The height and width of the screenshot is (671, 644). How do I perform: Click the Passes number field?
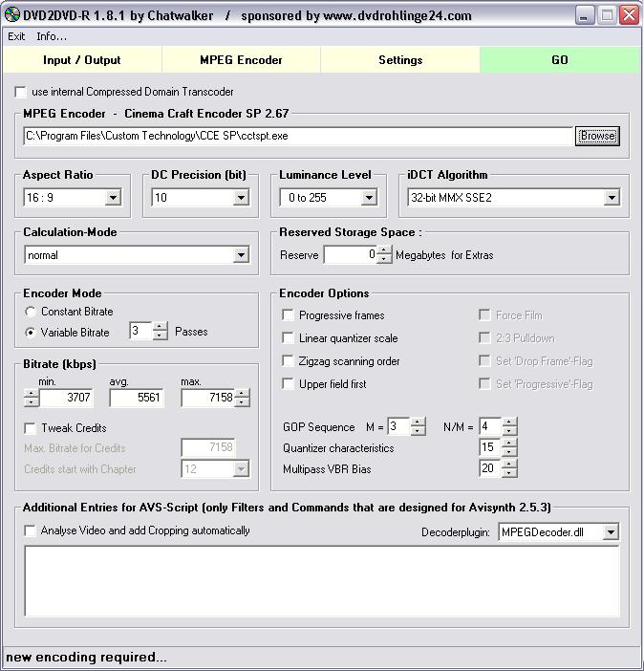pyautogui.click(x=140, y=331)
